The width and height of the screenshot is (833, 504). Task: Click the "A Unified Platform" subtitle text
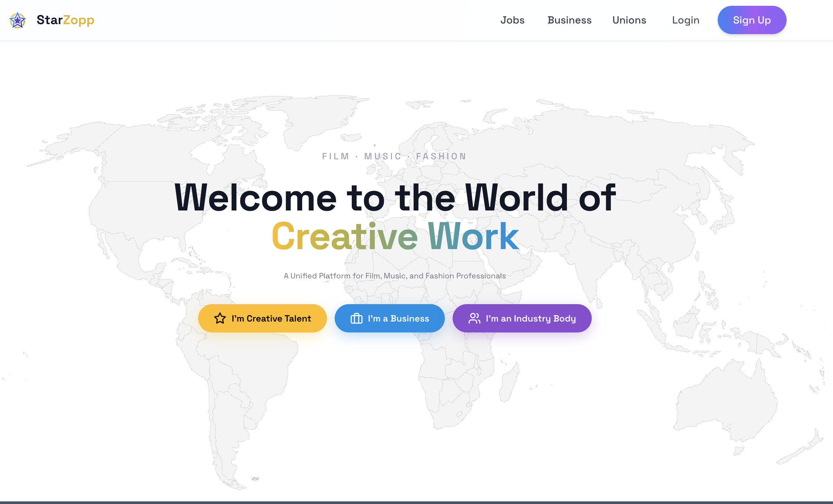pos(395,275)
